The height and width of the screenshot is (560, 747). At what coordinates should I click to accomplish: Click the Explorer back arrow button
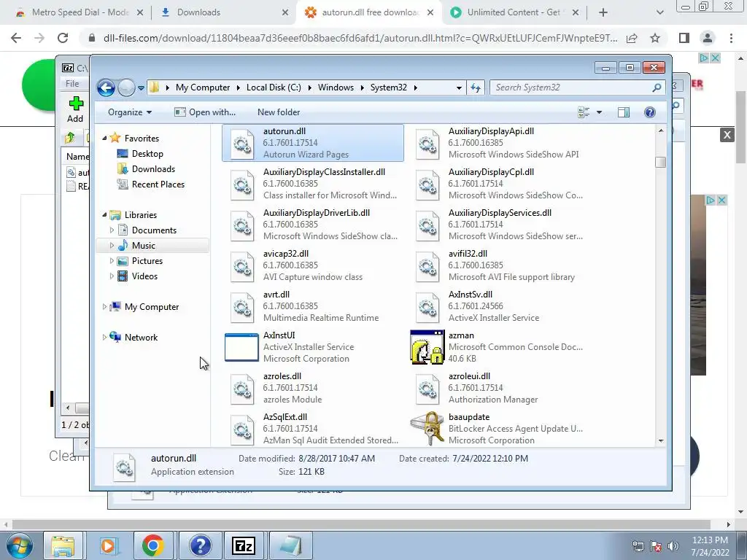[106, 87]
